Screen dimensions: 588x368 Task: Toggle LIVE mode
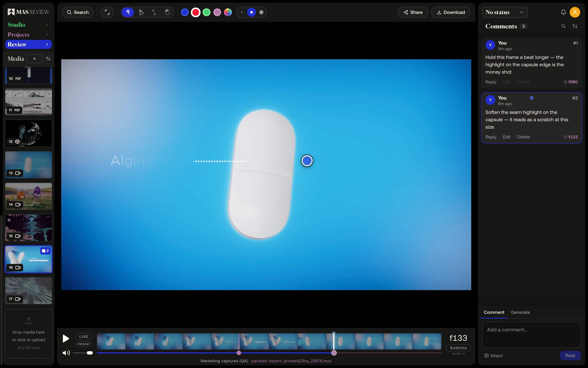pyautogui.click(x=84, y=337)
